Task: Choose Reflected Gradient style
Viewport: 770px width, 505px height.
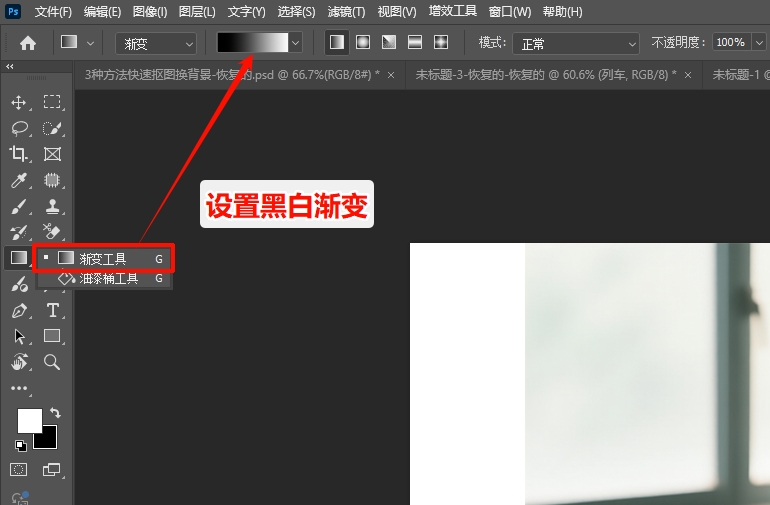Action: coord(415,42)
